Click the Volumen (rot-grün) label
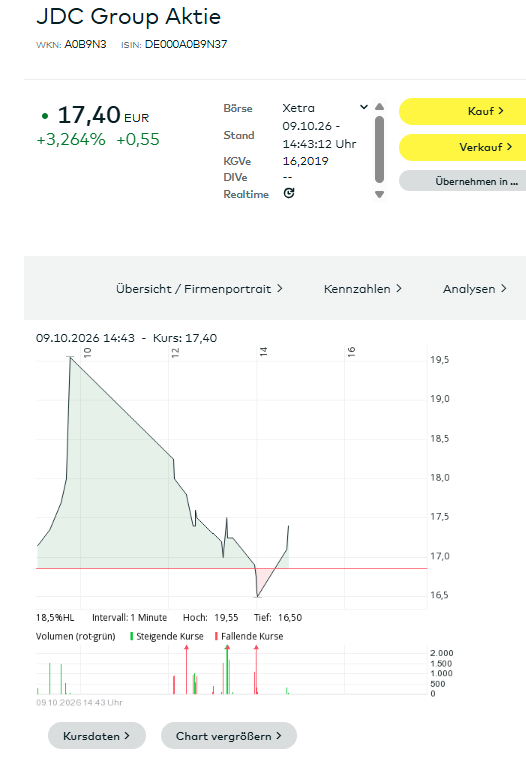The height and width of the screenshot is (765, 526). tap(76, 636)
